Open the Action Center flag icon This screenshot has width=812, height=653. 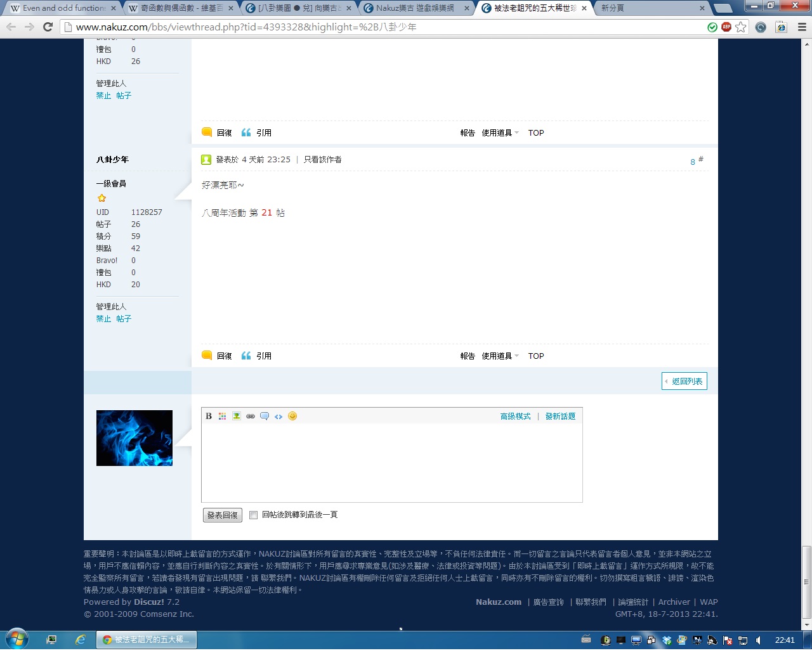coord(728,640)
